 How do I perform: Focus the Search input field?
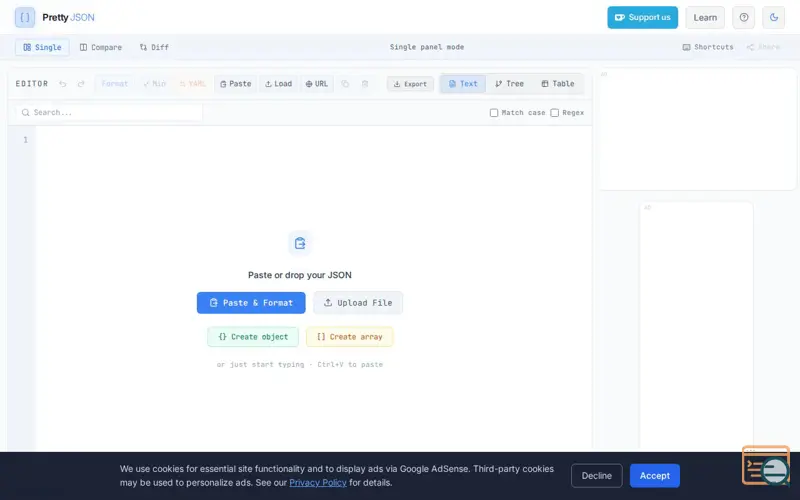[x=109, y=112]
